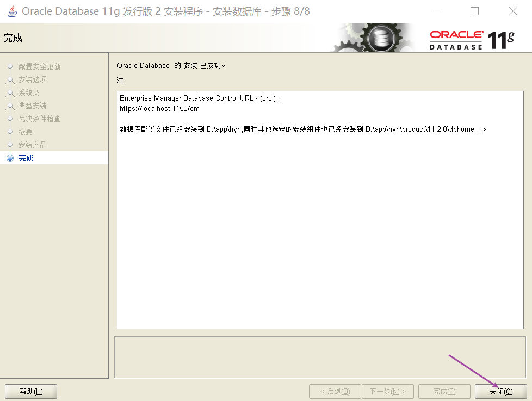This screenshot has height=401, width=532.
Task: Click the Enterprise Manager Database Control URL line
Action: pyautogui.click(x=200, y=98)
